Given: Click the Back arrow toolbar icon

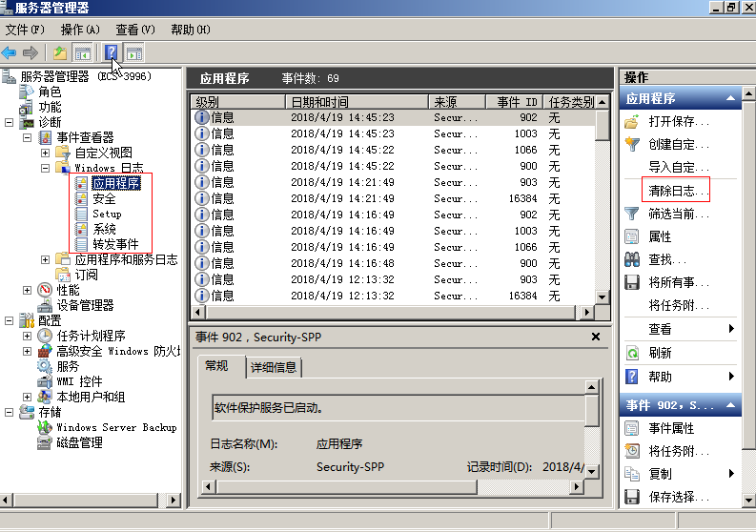Looking at the screenshot, I should tap(10, 52).
